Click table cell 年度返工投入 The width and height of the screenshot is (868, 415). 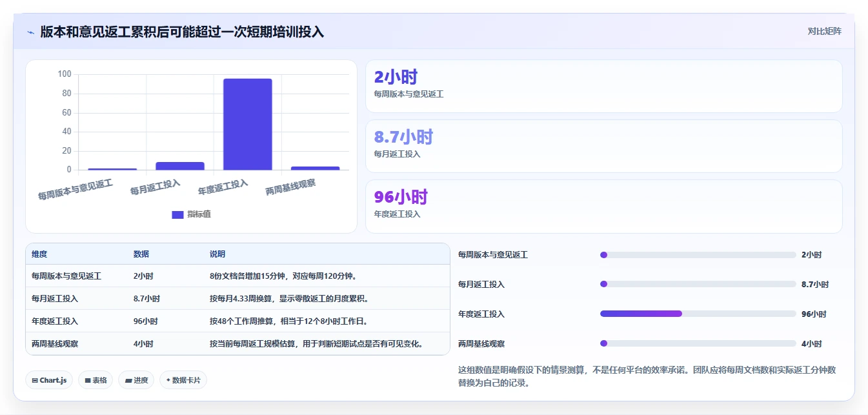(55, 321)
